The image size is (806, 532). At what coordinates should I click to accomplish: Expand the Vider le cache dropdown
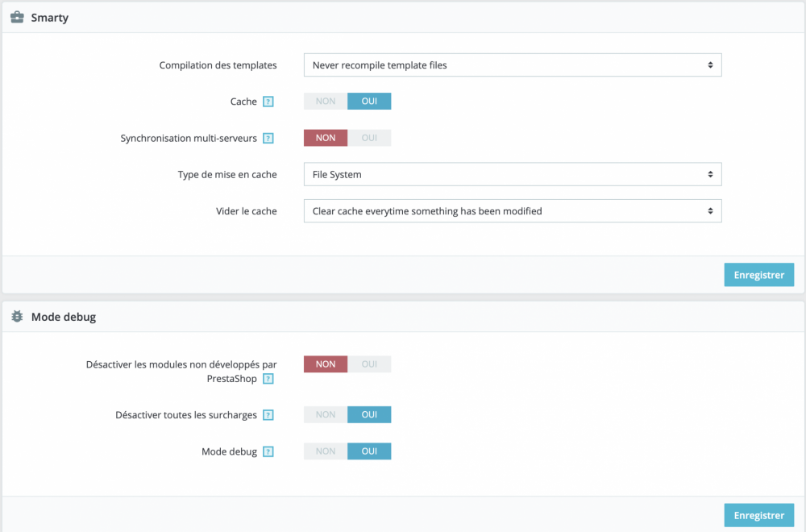coord(512,211)
